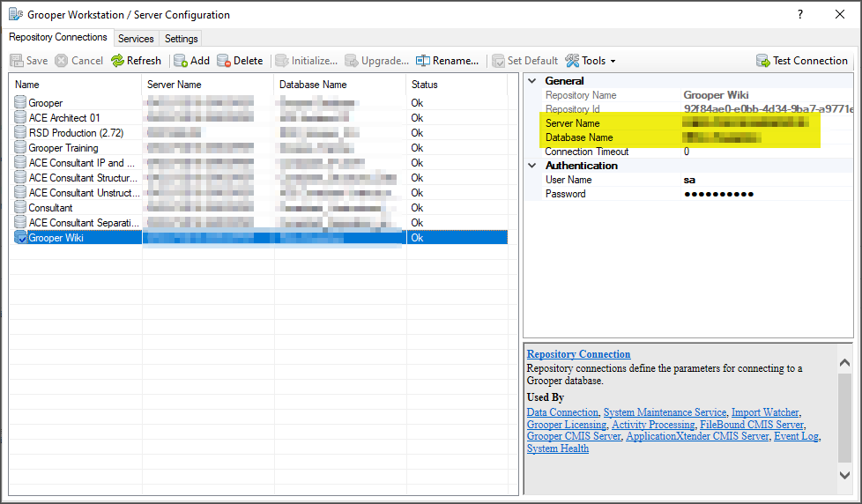Screen dimensions: 862x504
Task: Open the FileBound CMIS Server link
Action: point(752,425)
